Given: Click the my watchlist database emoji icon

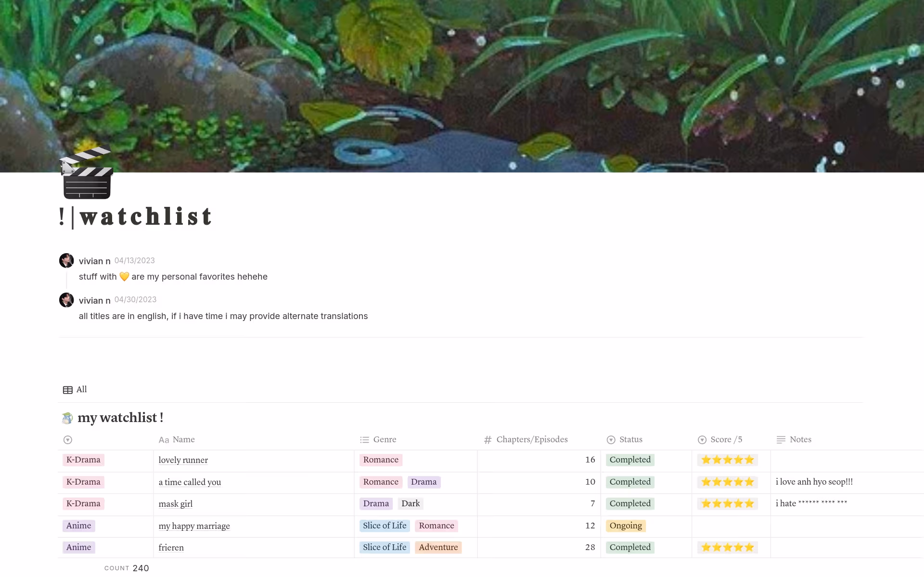Looking at the screenshot, I should [x=67, y=418].
